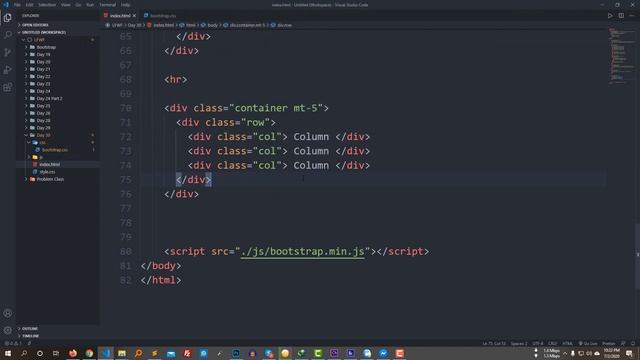Click the Prettier status bar item
Screen dimensions: 640x360
608,343
